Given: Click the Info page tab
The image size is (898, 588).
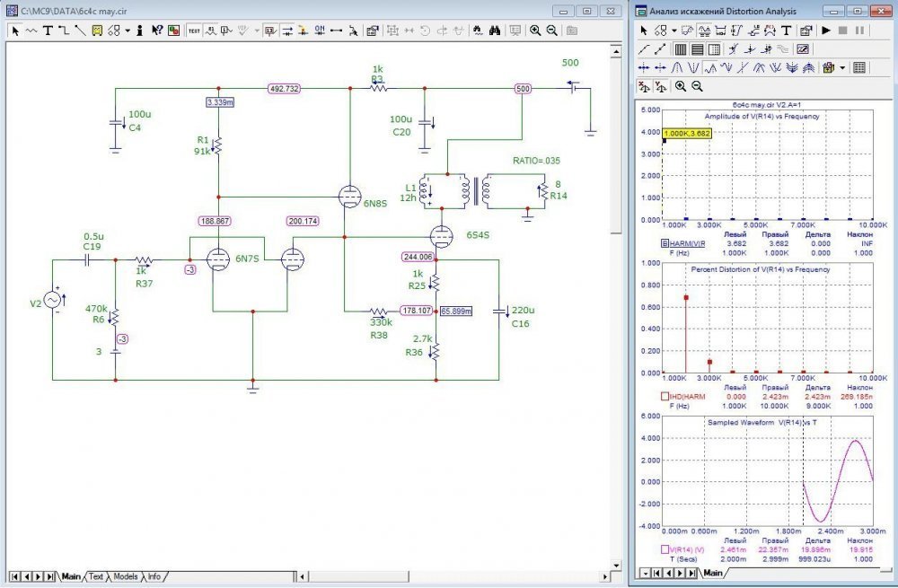Looking at the screenshot, I should [x=154, y=576].
